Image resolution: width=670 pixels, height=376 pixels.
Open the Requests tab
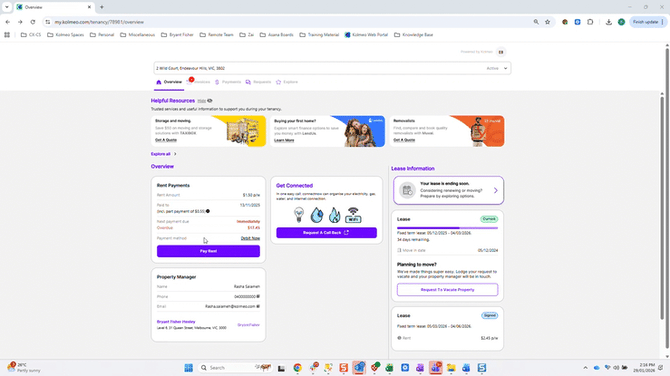[259, 82]
